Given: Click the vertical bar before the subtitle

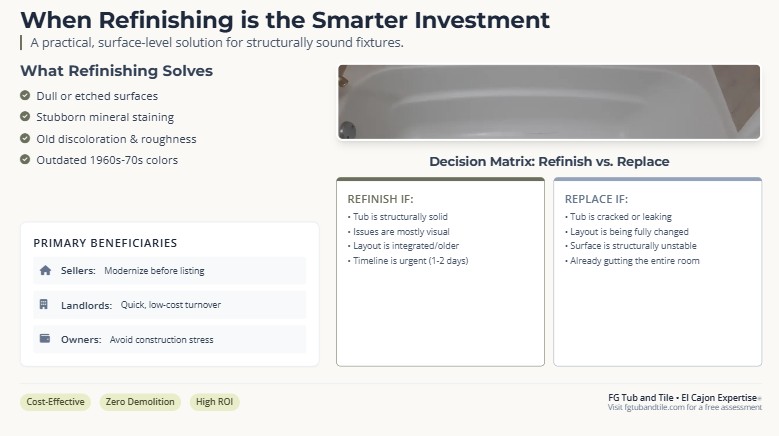Looking at the screenshot, I should pyautogui.click(x=21, y=43).
